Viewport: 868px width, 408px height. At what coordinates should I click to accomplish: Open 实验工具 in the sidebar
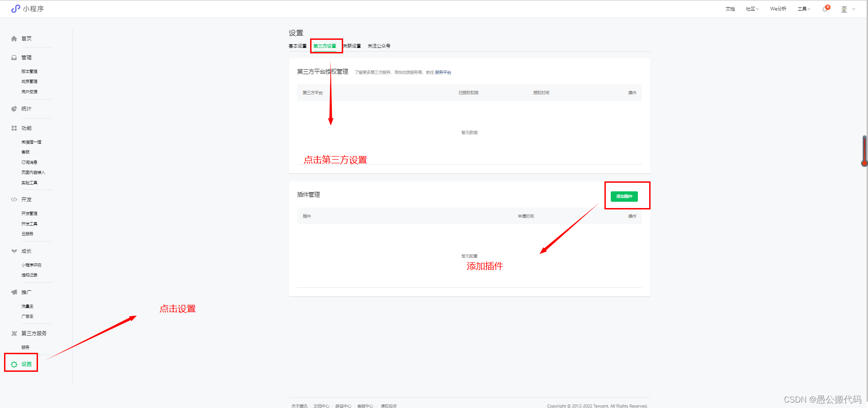click(x=29, y=183)
